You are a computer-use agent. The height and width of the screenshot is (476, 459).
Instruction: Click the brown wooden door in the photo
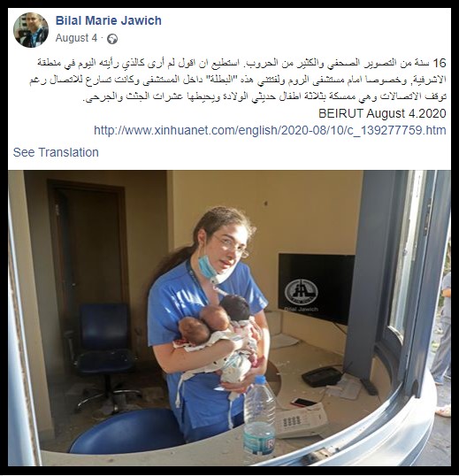(88, 242)
